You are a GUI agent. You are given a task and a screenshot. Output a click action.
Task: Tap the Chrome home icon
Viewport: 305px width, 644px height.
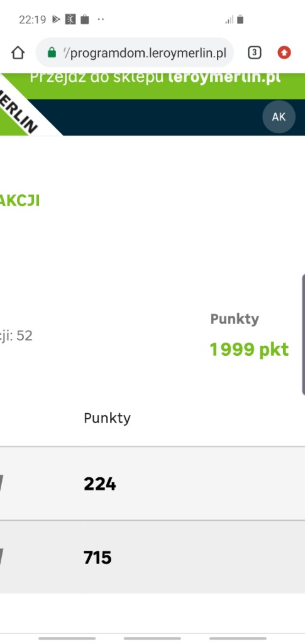tap(18, 53)
